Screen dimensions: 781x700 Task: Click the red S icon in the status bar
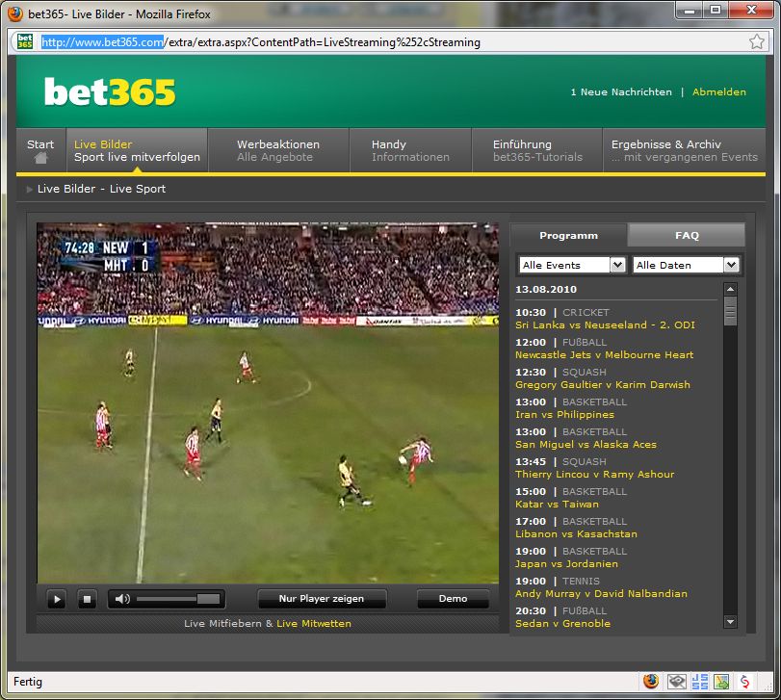744,682
